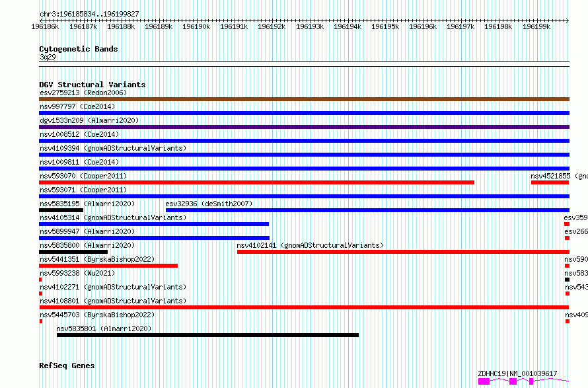This screenshot has width=588, height=388.
Task: Click the nsv593071 blue variant bar
Action: [304, 196]
